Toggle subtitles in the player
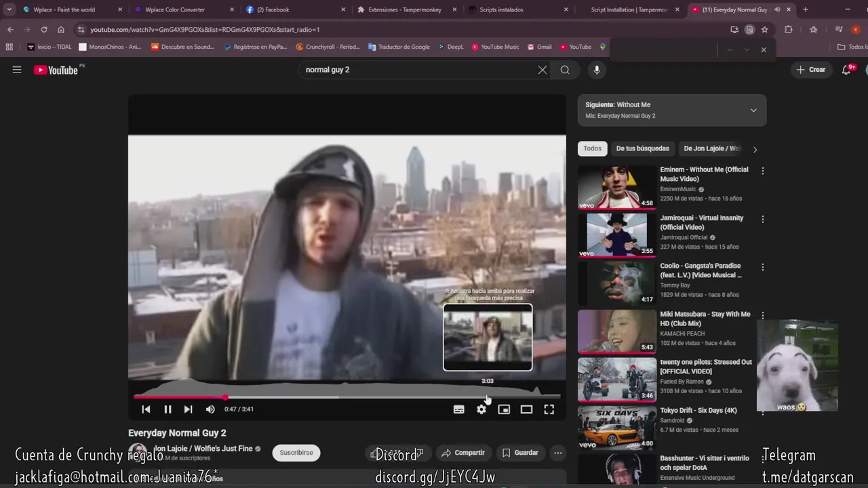The width and height of the screenshot is (868, 488). point(459,409)
